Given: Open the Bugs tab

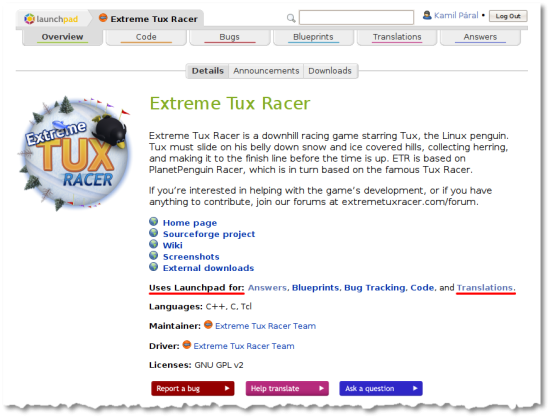Looking at the screenshot, I should click(x=230, y=37).
